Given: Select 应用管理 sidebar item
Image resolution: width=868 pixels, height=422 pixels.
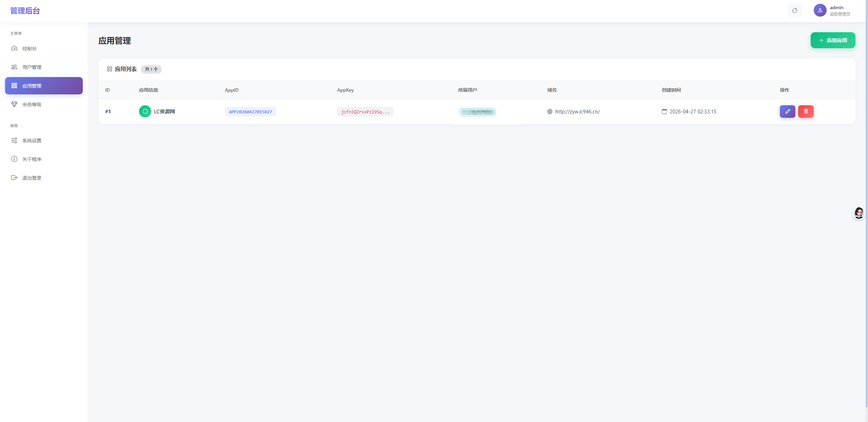Looking at the screenshot, I should (x=44, y=86).
